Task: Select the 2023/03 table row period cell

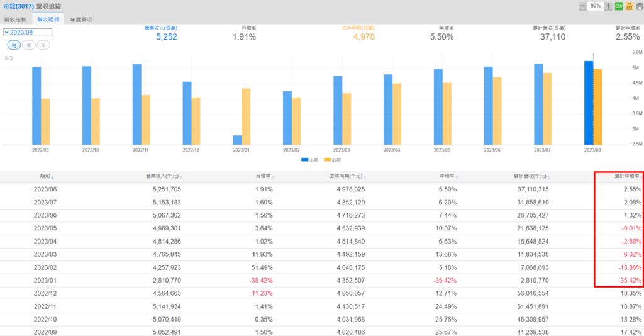Action: coord(45,254)
